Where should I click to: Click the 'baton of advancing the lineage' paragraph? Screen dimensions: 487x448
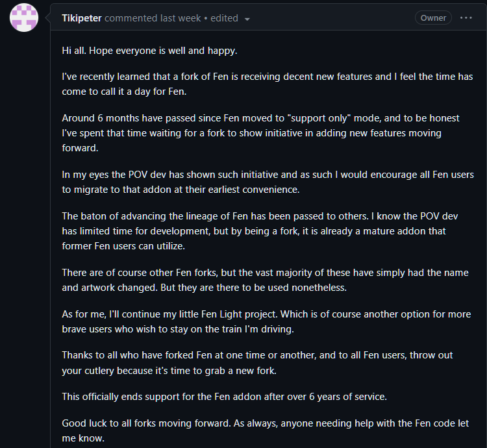260,231
